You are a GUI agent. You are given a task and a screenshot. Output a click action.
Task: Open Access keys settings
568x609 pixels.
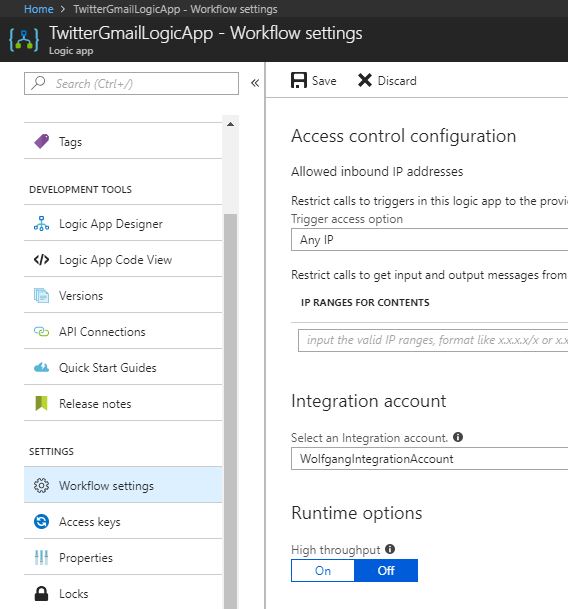(123, 522)
